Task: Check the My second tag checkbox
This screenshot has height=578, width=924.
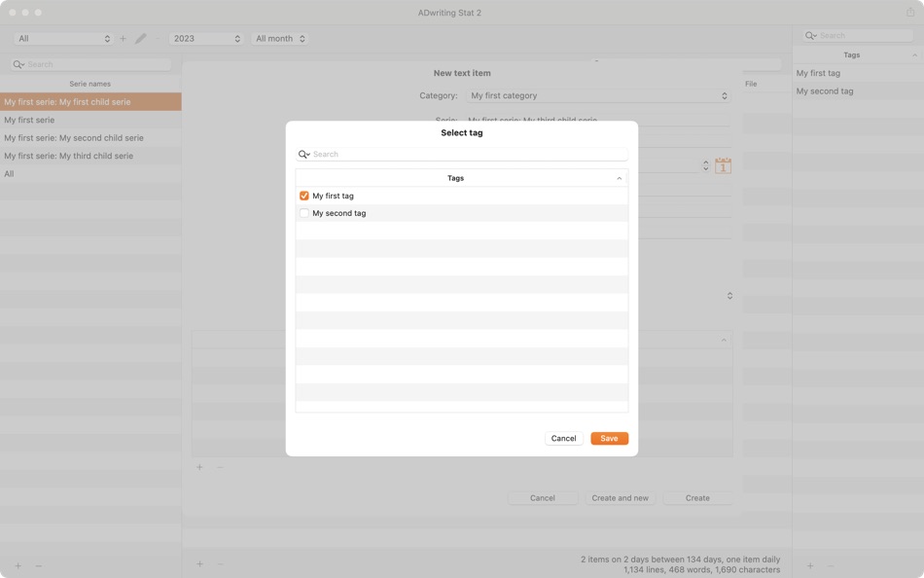Action: coord(304,213)
